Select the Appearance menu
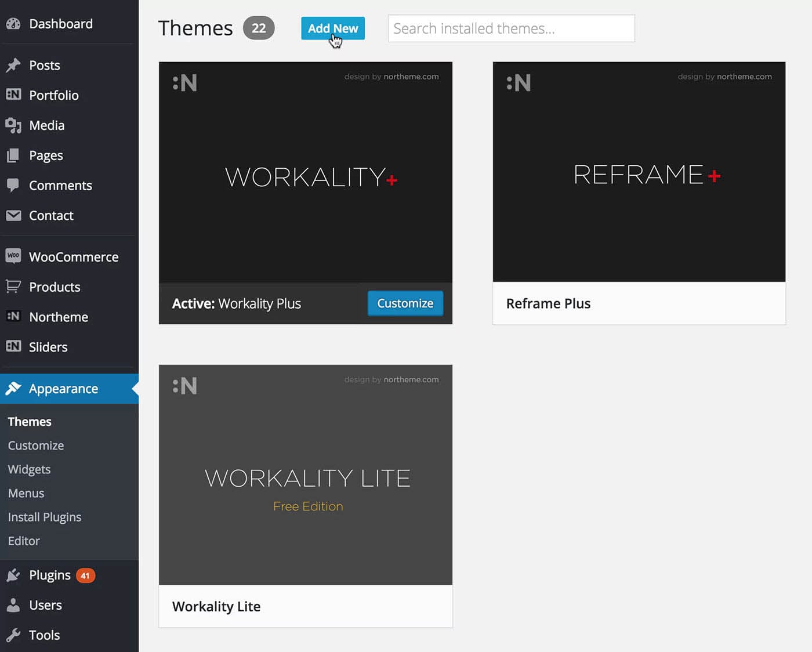This screenshot has width=812, height=652. click(x=69, y=389)
